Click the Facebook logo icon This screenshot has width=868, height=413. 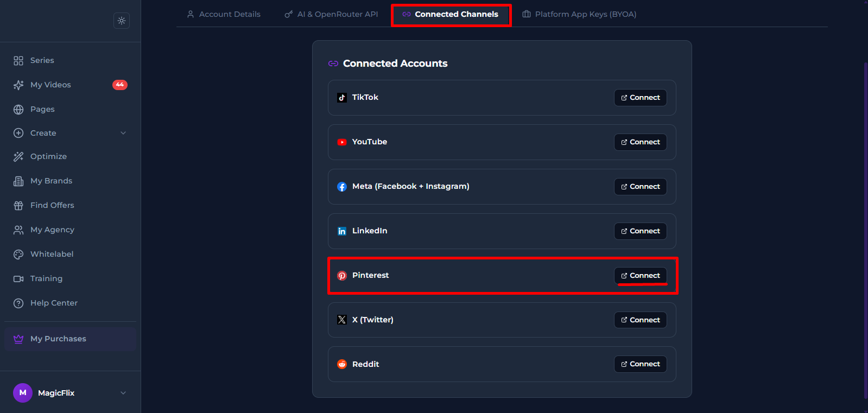[x=342, y=187]
